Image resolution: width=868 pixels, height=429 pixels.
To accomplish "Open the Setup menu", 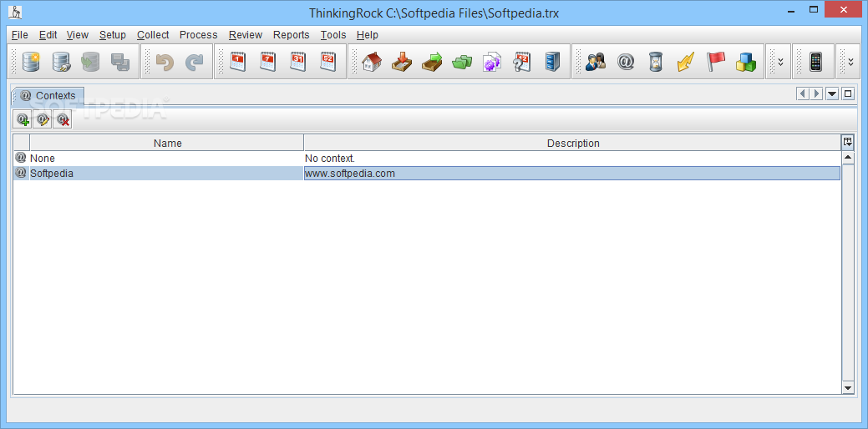I will pyautogui.click(x=113, y=35).
